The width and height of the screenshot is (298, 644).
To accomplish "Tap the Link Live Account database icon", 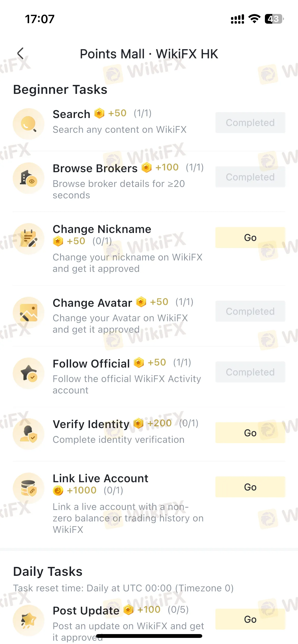I will coord(29,488).
